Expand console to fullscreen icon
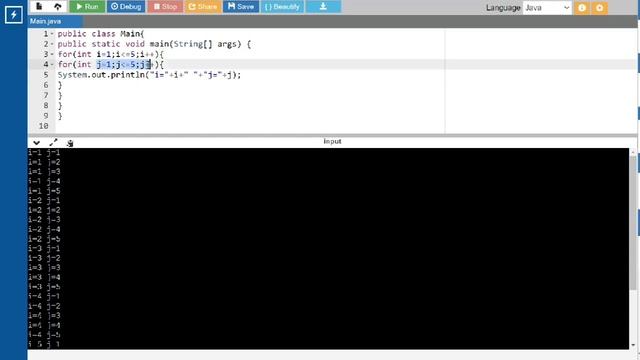This screenshot has width=640, height=360. click(x=53, y=142)
